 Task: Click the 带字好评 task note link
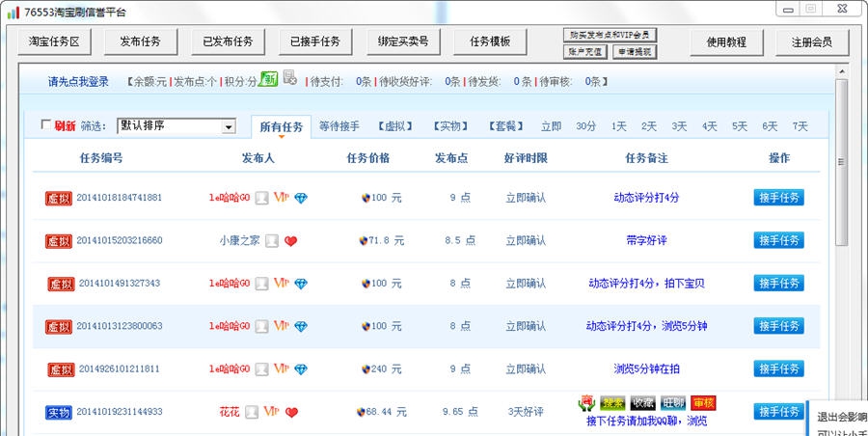[x=646, y=240]
